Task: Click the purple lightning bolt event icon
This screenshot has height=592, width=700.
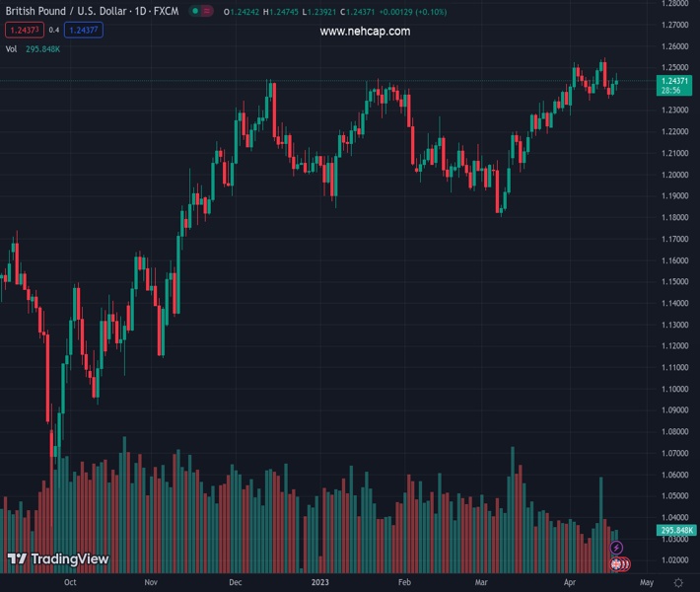Action: tap(617, 548)
